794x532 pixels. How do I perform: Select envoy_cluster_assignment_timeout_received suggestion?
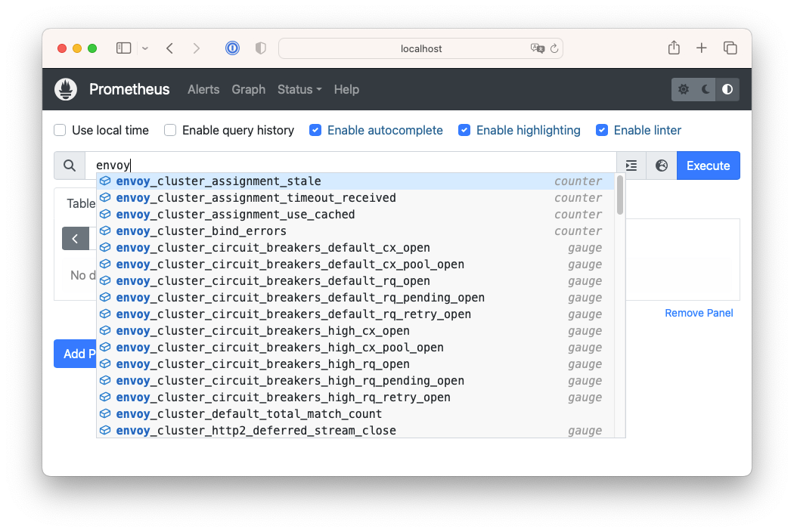click(355, 197)
